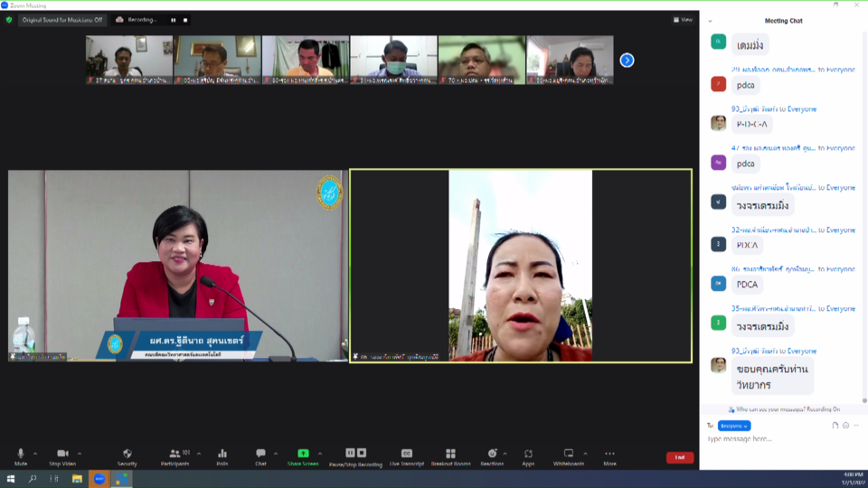Open chat options arrow beside Chat
The image size is (868, 488).
coord(276,454)
